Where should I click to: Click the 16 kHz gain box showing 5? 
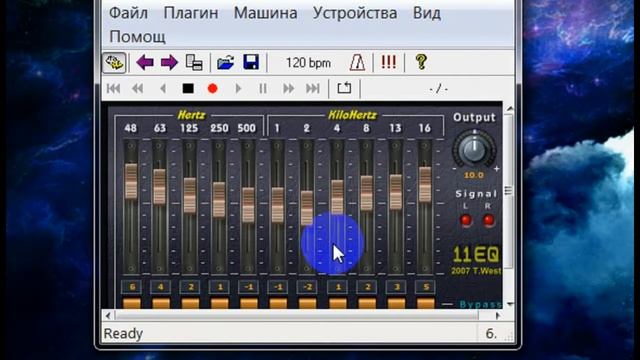tap(425, 287)
